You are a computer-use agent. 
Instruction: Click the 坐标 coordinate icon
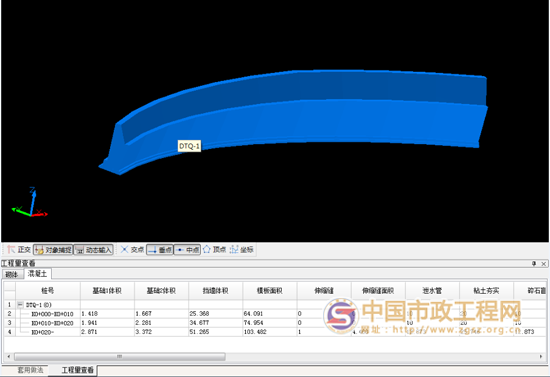(x=242, y=249)
